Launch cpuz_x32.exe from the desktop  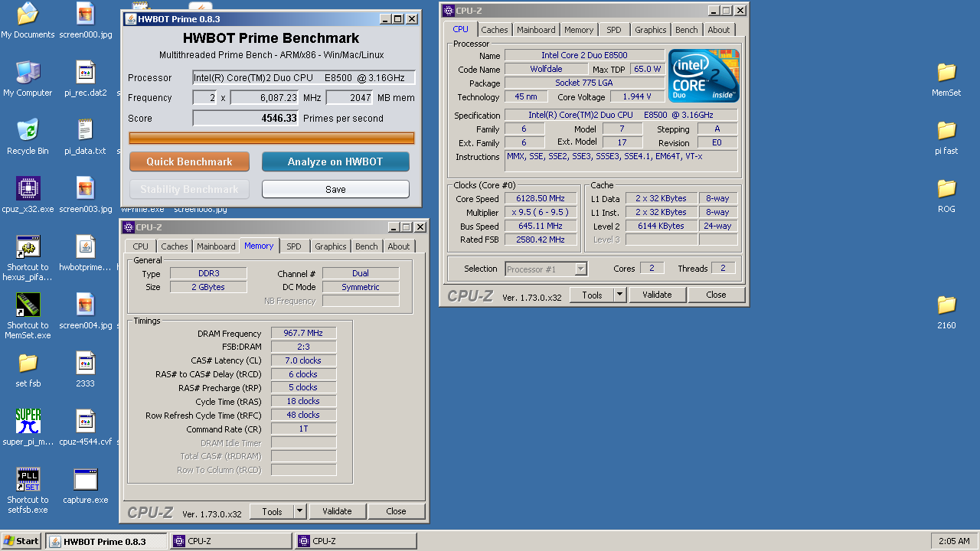(28, 188)
